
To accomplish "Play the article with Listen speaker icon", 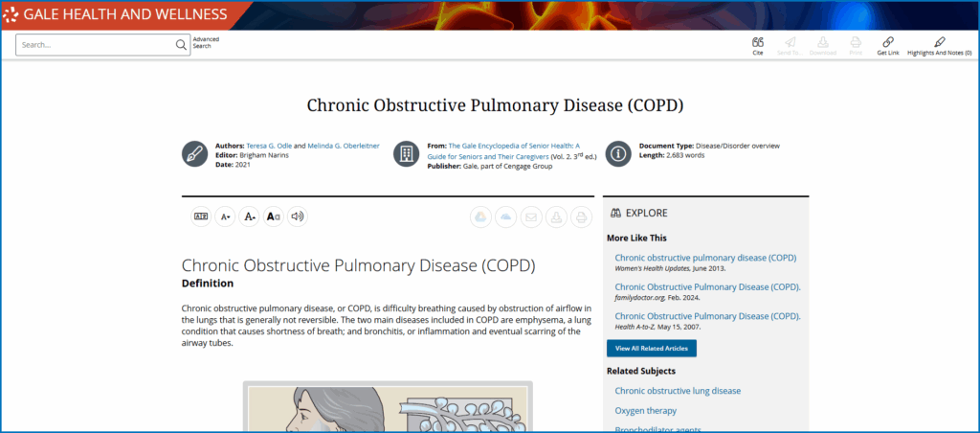I will point(298,216).
